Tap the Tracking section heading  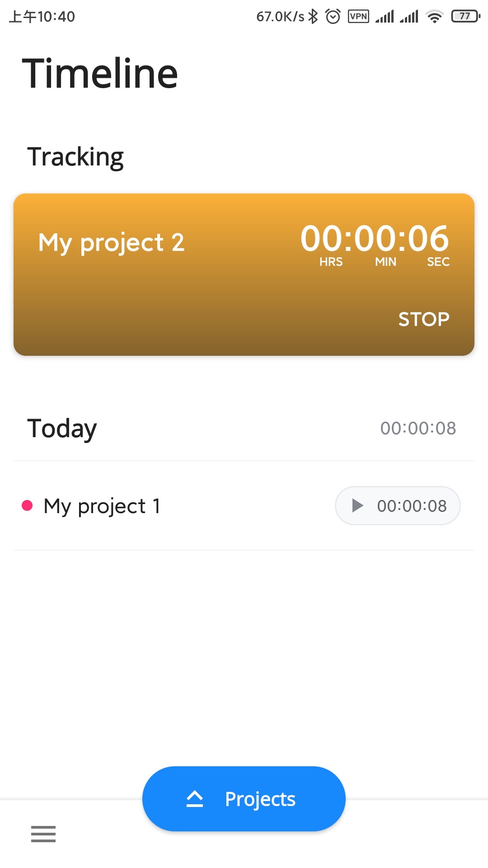click(x=75, y=157)
